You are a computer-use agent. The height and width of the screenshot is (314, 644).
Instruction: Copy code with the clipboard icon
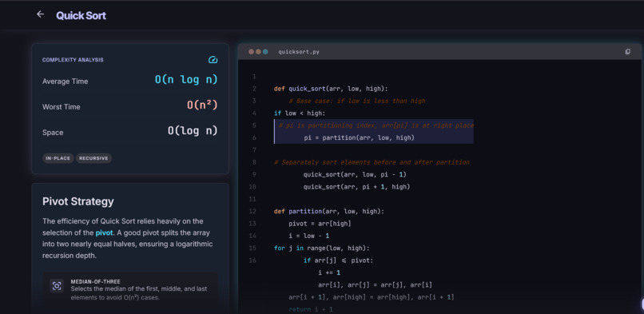tap(627, 52)
